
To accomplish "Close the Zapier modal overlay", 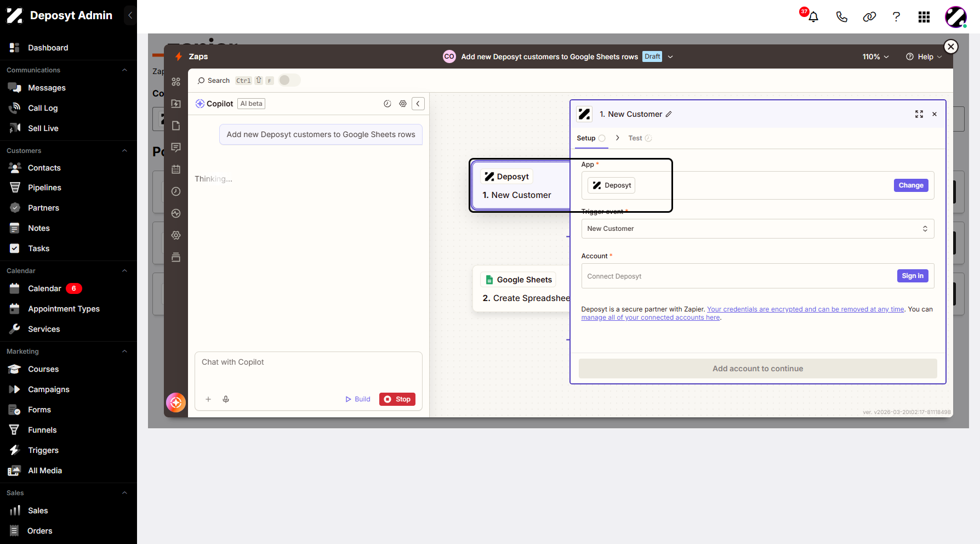I will 951,47.
